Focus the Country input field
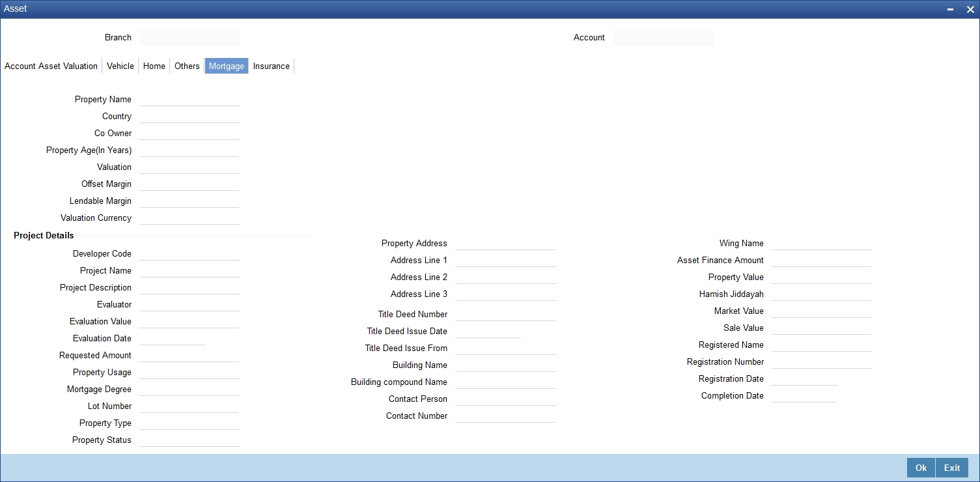Image resolution: width=980 pixels, height=482 pixels. click(x=189, y=116)
